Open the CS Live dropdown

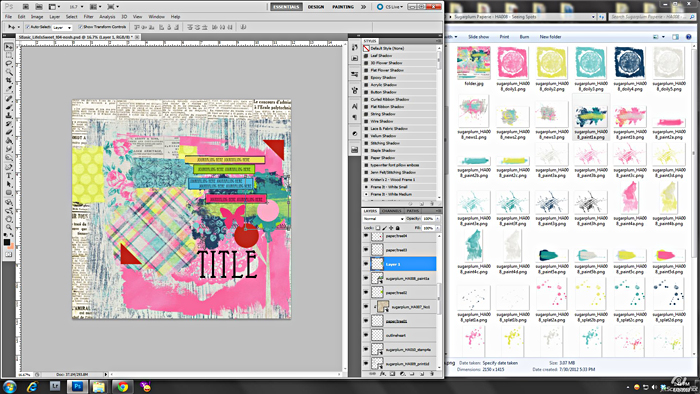click(390, 7)
